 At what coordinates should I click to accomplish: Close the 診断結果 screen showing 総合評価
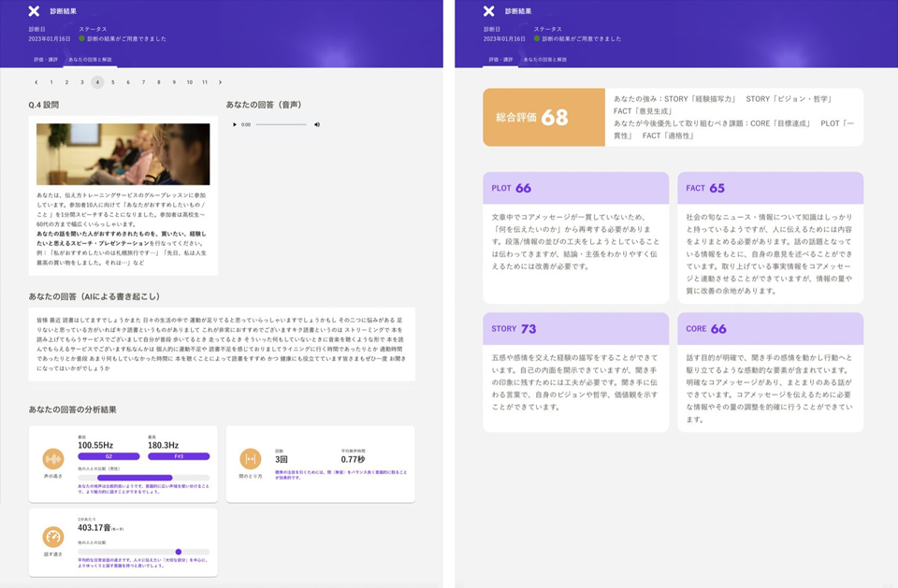488,11
